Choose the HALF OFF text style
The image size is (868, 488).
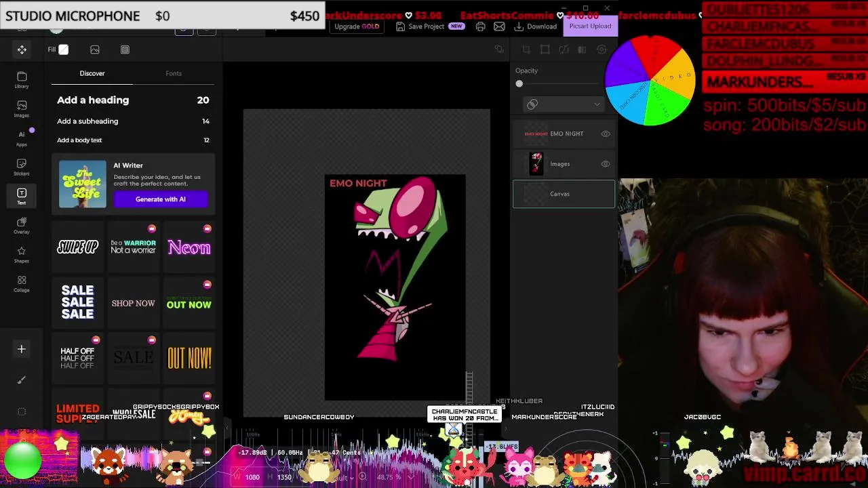(77, 359)
